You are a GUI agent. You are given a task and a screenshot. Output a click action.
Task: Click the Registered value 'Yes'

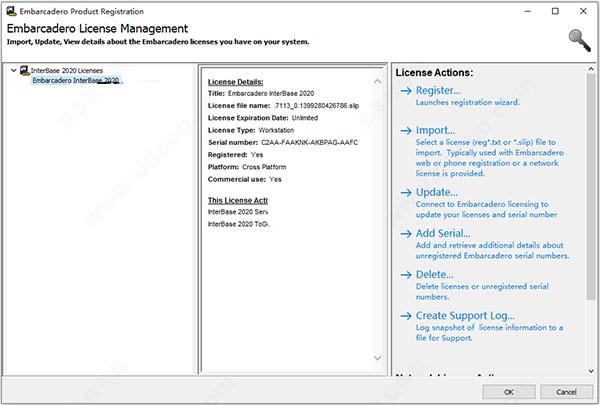(x=257, y=155)
